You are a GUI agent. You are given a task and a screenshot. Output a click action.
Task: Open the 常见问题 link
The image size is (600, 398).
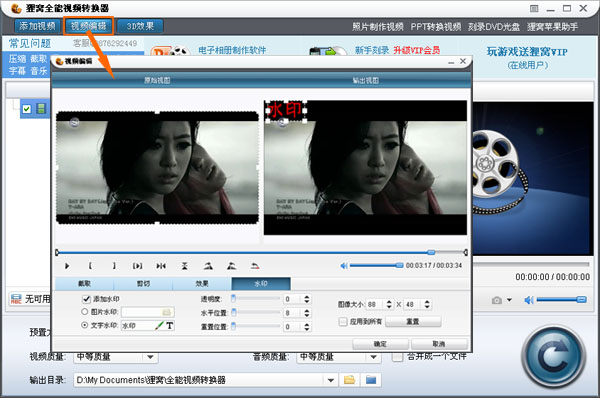coord(29,44)
